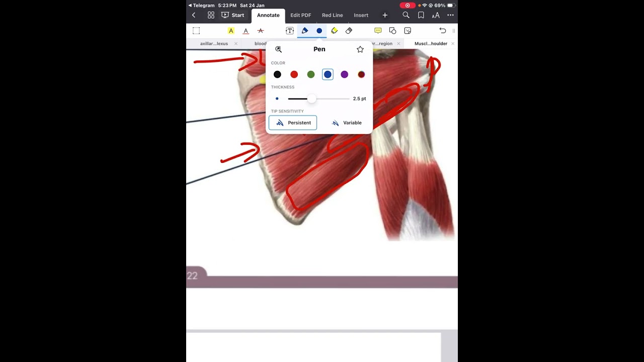Select the eraser tool
The height and width of the screenshot is (362, 644).
[x=349, y=31]
